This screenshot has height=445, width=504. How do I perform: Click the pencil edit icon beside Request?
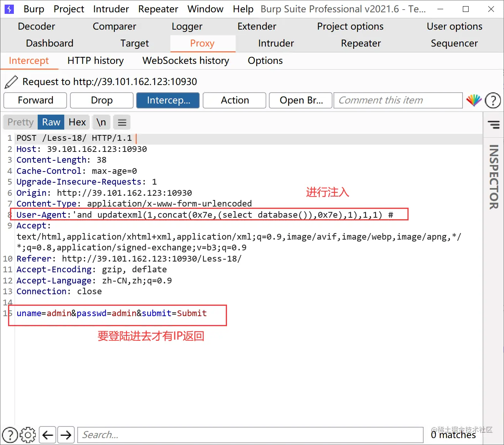click(11, 82)
